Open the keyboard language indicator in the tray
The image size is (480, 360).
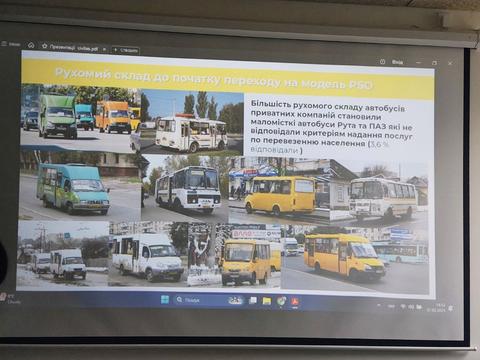click(391, 306)
